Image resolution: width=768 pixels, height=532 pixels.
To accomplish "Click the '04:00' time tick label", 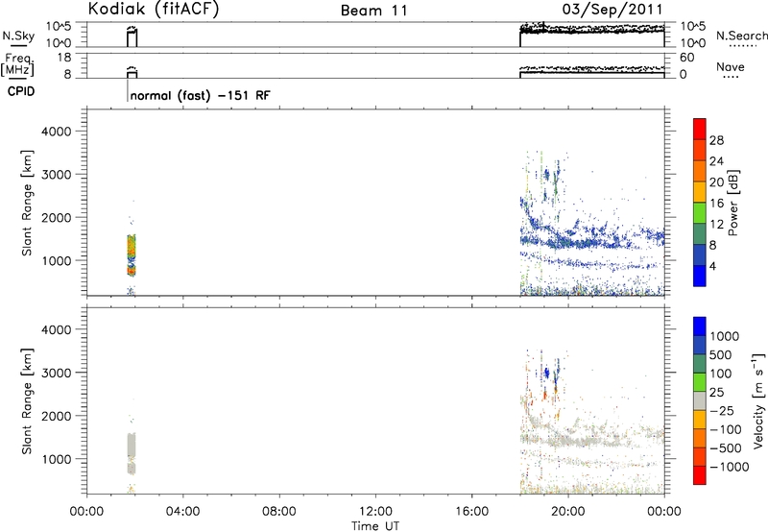I will (x=182, y=512).
